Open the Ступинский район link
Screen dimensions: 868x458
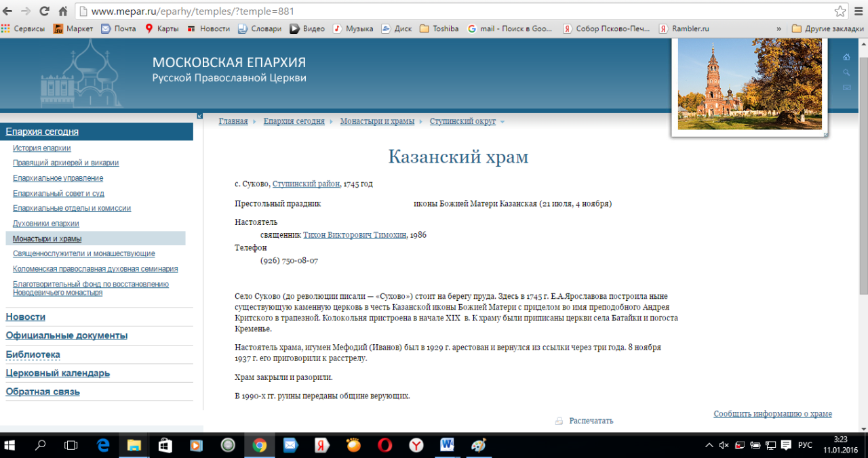click(x=307, y=184)
